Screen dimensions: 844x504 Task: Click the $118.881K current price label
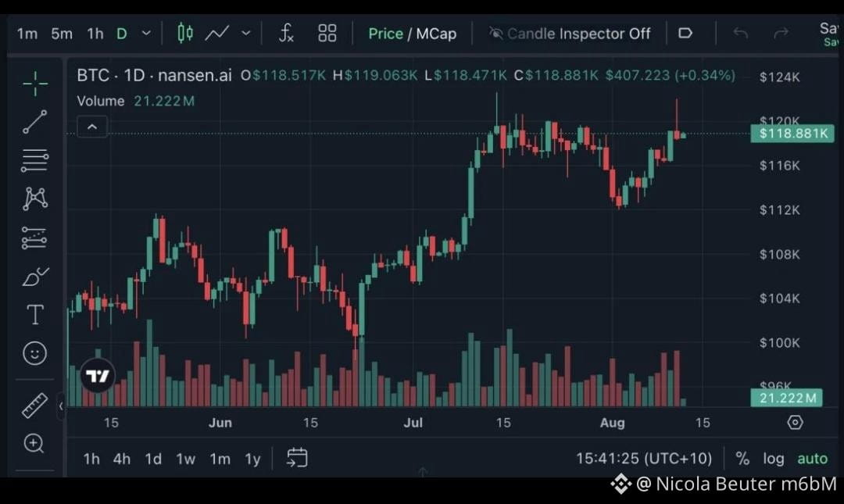pos(792,133)
